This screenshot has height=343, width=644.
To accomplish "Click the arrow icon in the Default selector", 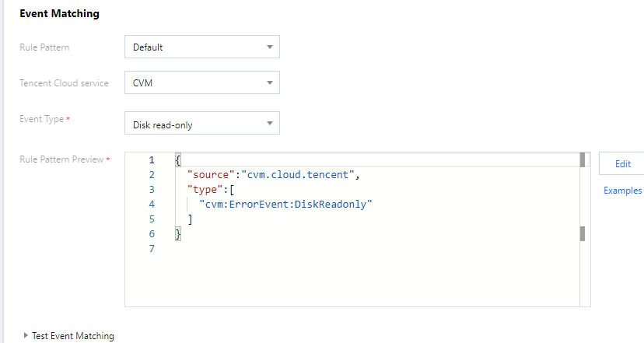I will pyautogui.click(x=270, y=47).
